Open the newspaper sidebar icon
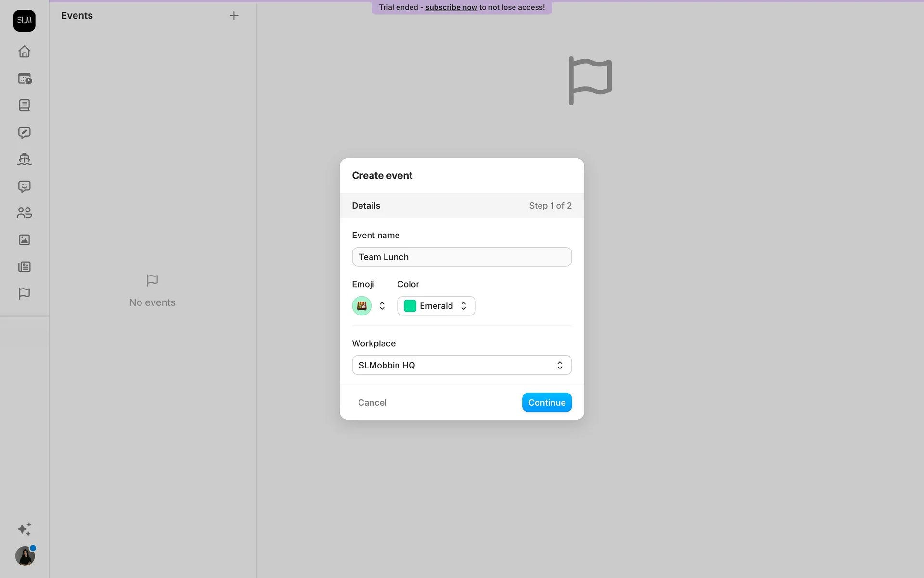 pyautogui.click(x=24, y=267)
